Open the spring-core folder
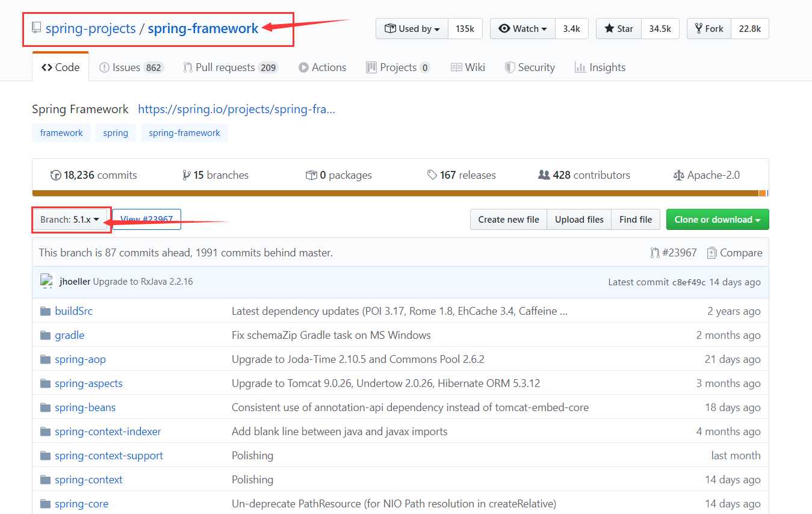The image size is (812, 514). (x=81, y=504)
